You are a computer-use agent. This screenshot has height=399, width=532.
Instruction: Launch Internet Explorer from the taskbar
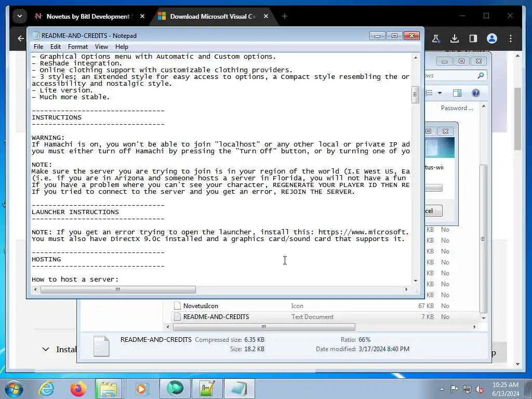coord(46,389)
